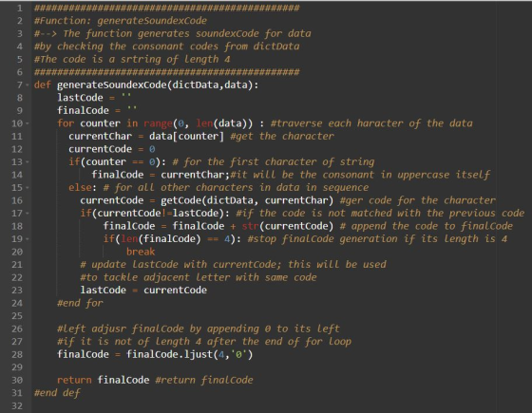Click the comment '#The code is a srtring of length 4'
The image size is (532, 413).
132,59
